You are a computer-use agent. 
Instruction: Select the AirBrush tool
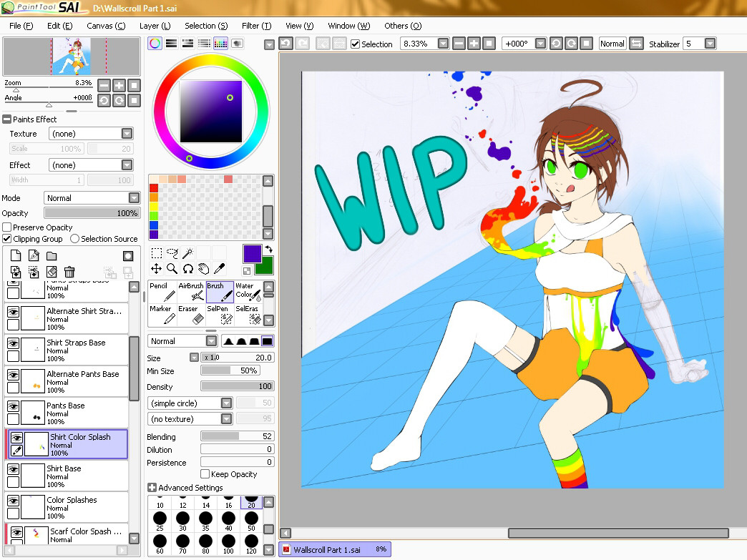tap(191, 291)
